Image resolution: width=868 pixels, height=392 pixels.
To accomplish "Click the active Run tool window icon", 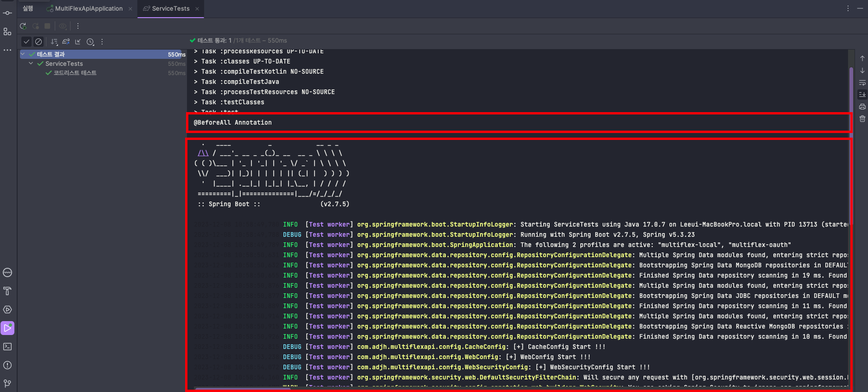I will pyautogui.click(x=7, y=328).
